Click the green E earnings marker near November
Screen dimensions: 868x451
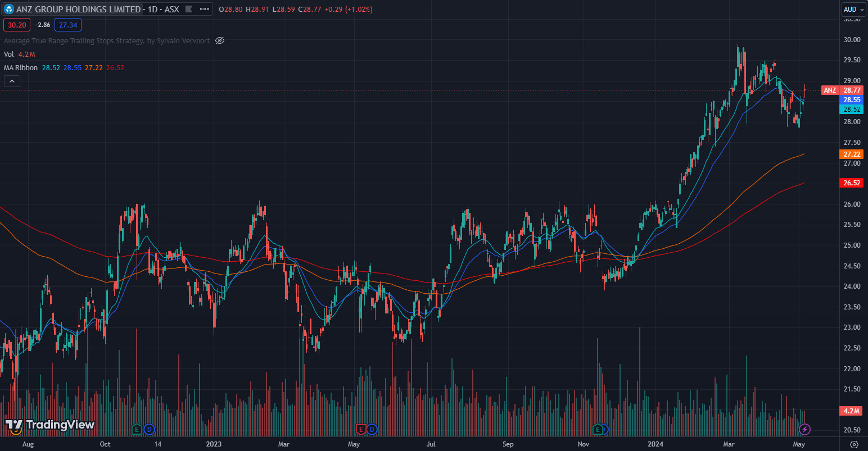coord(598,430)
